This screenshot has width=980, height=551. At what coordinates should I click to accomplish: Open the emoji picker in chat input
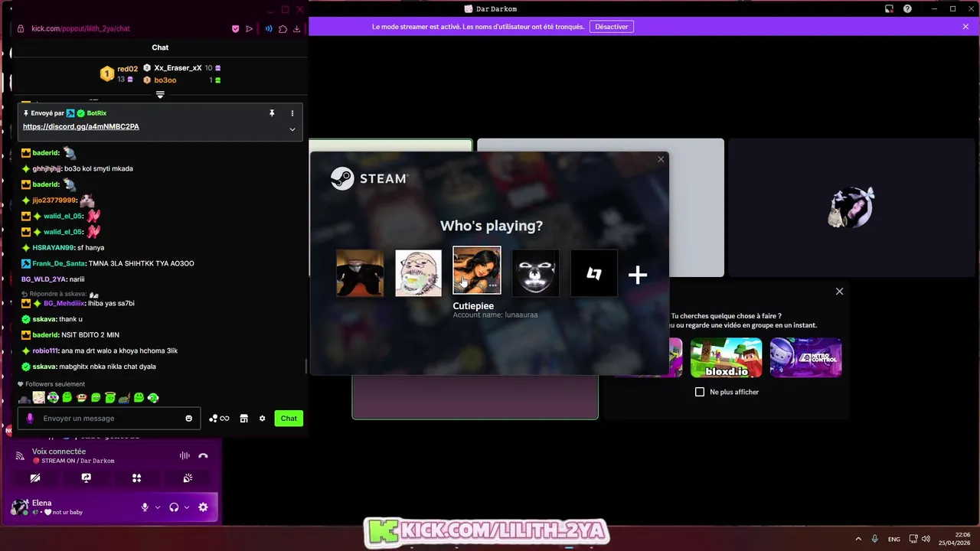point(189,419)
